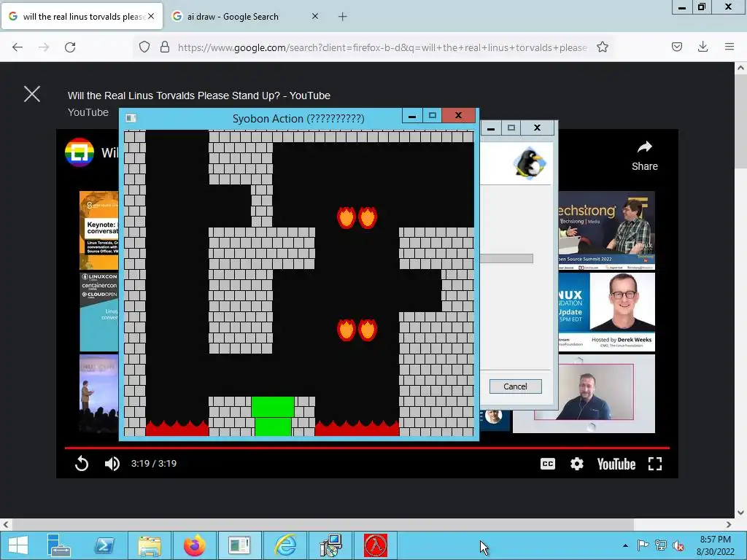Click the red lambda taskbar icon
Screen dimensions: 747x560
[376, 545]
